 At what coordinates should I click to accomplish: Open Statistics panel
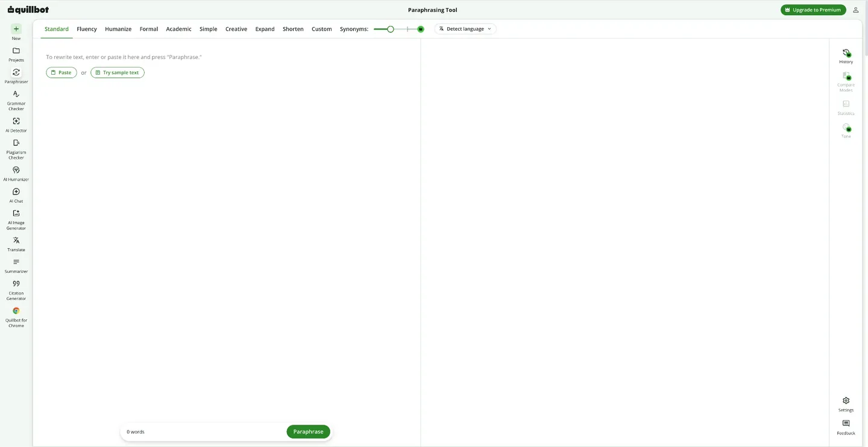pos(846,108)
